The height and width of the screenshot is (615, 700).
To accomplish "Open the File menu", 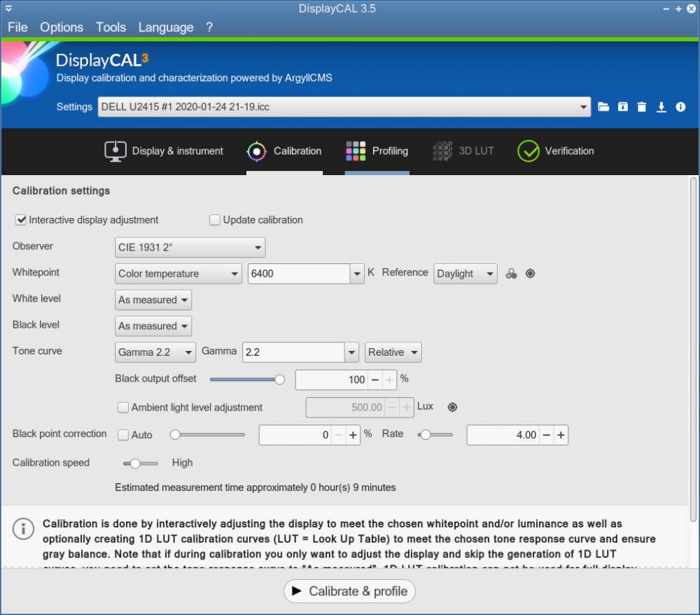I will point(17,27).
